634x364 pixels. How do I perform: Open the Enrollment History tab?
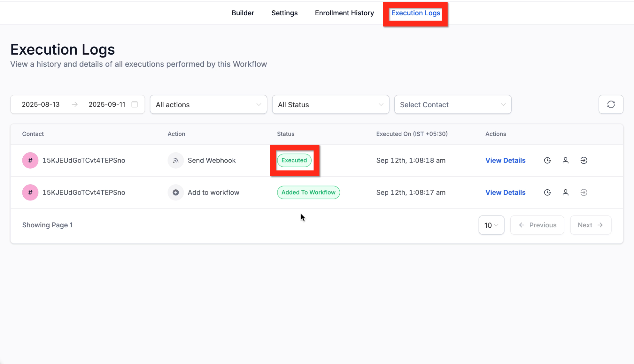344,13
